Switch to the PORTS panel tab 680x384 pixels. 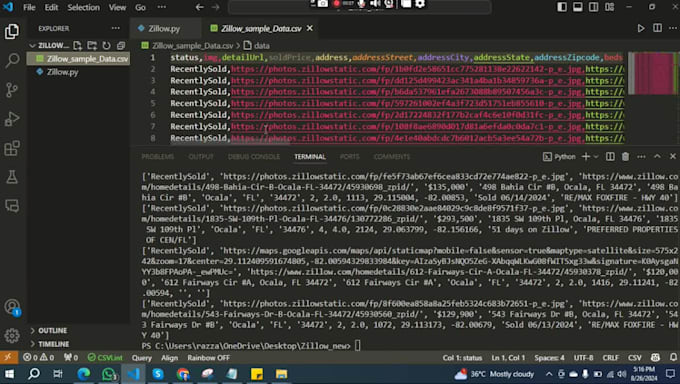coord(350,157)
